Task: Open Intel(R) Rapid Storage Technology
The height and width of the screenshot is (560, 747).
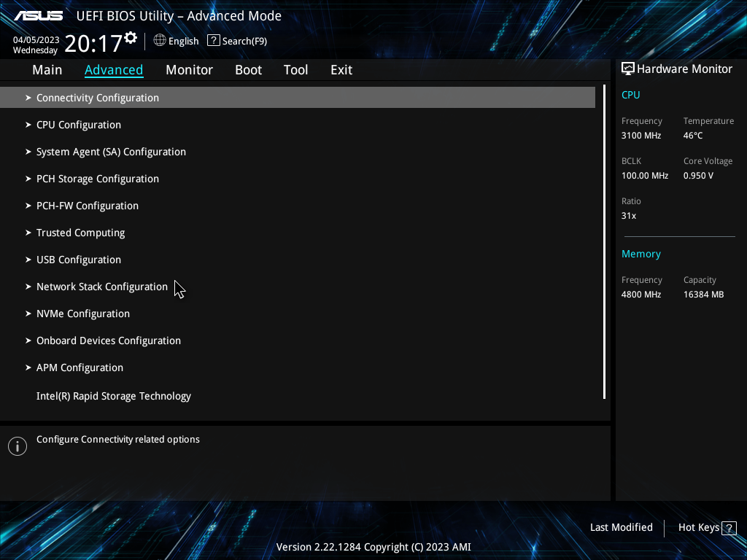Action: (x=114, y=395)
